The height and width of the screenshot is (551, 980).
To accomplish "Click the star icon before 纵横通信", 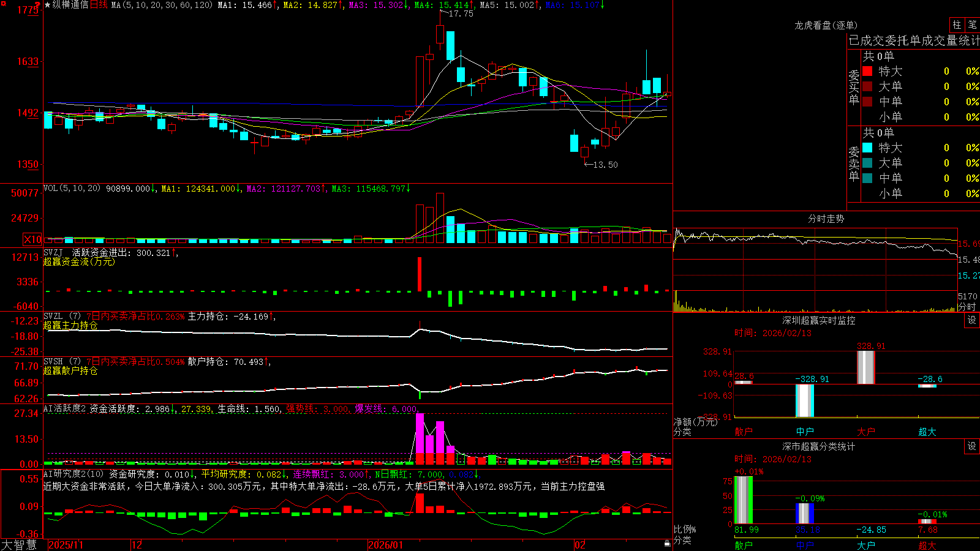I will click(x=48, y=5).
